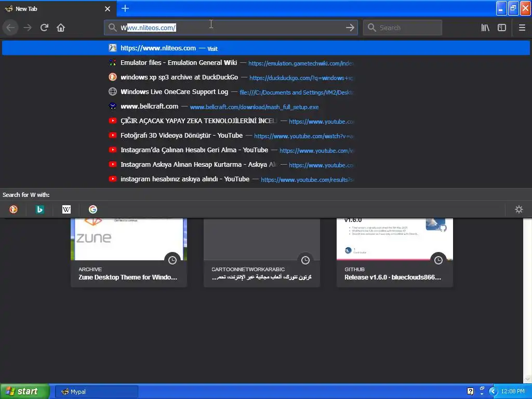Click the Forward navigation arrow

(28, 28)
